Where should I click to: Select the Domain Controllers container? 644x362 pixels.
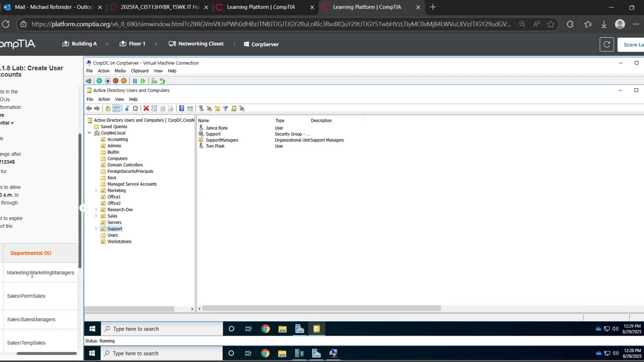coord(125,165)
